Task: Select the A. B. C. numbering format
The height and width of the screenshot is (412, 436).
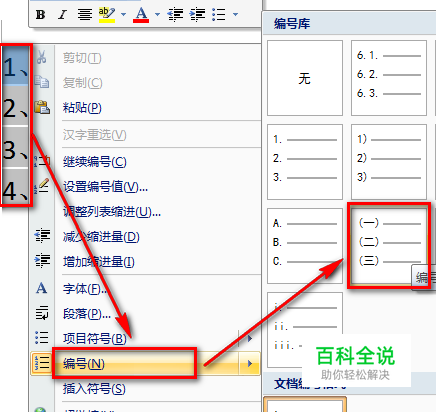Action: [x=305, y=246]
